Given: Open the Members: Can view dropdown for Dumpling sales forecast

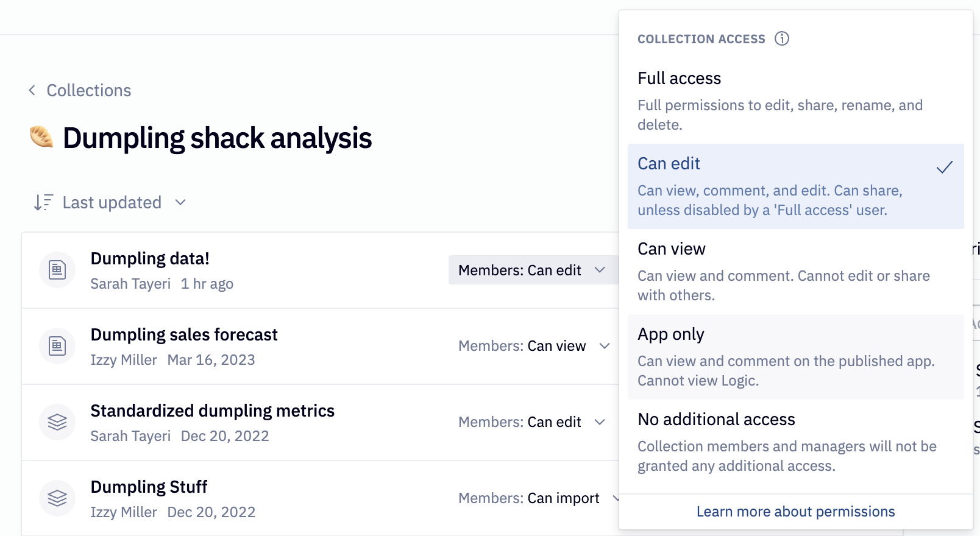Looking at the screenshot, I should (x=532, y=345).
